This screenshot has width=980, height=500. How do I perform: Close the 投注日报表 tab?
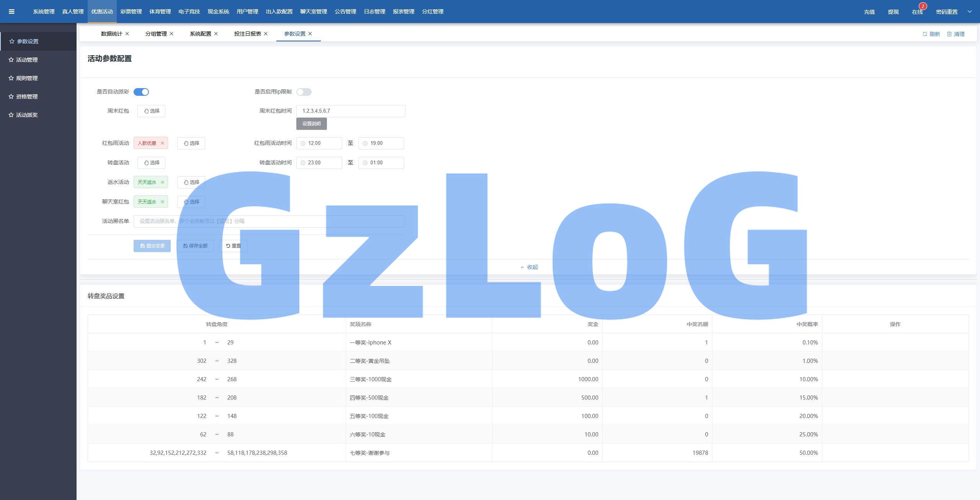[266, 34]
